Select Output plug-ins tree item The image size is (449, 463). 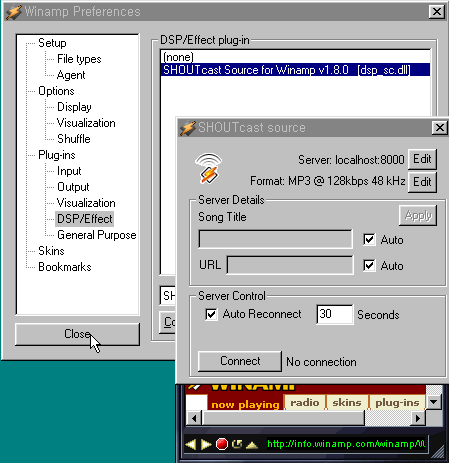(x=73, y=187)
